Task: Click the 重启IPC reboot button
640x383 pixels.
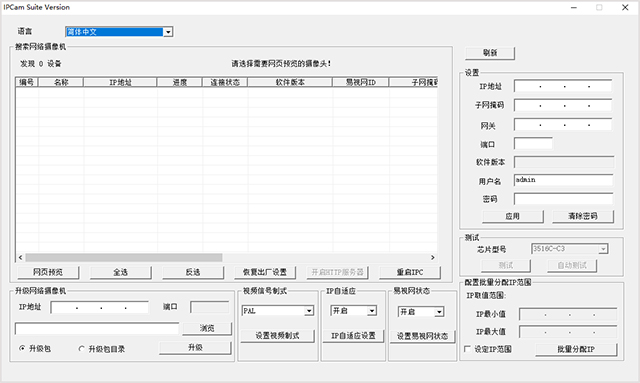Action: pyautogui.click(x=410, y=272)
